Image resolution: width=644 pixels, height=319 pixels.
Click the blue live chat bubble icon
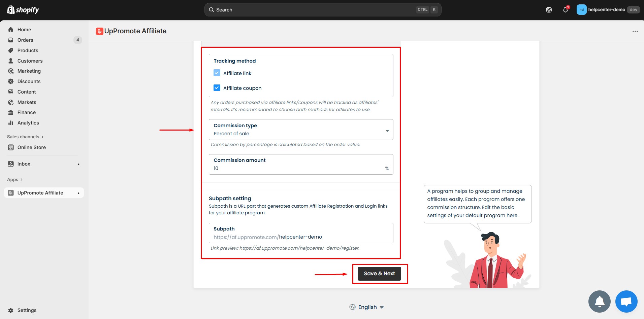(x=626, y=302)
